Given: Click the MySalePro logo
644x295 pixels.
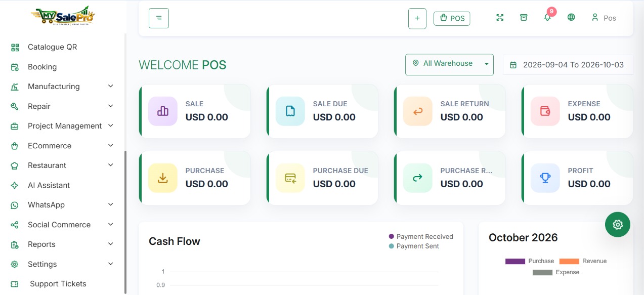Looking at the screenshot, I should pyautogui.click(x=63, y=17).
